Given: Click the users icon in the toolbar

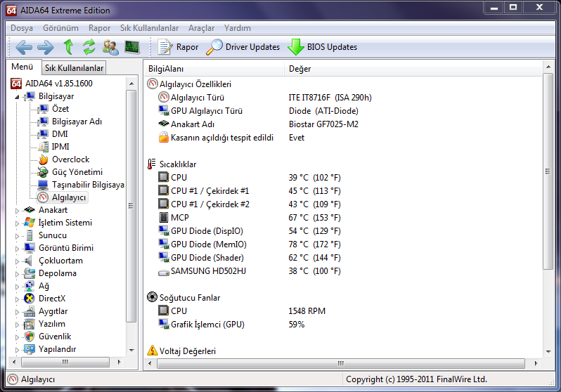Looking at the screenshot, I should click(110, 47).
